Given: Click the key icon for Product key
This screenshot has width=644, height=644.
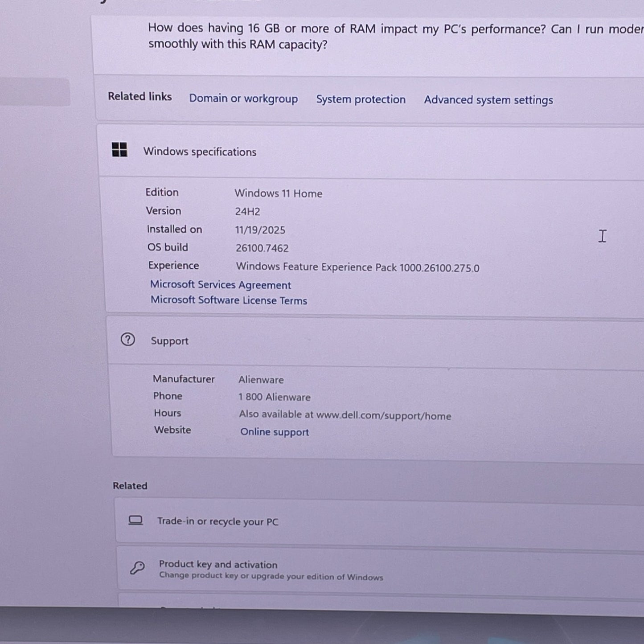Looking at the screenshot, I should [137, 568].
